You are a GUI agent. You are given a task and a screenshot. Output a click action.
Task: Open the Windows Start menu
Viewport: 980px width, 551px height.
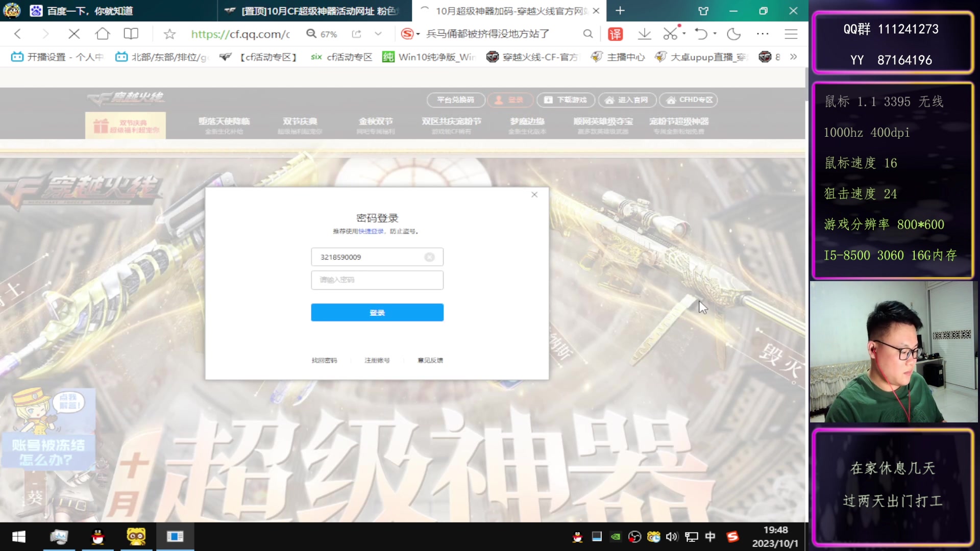click(19, 537)
